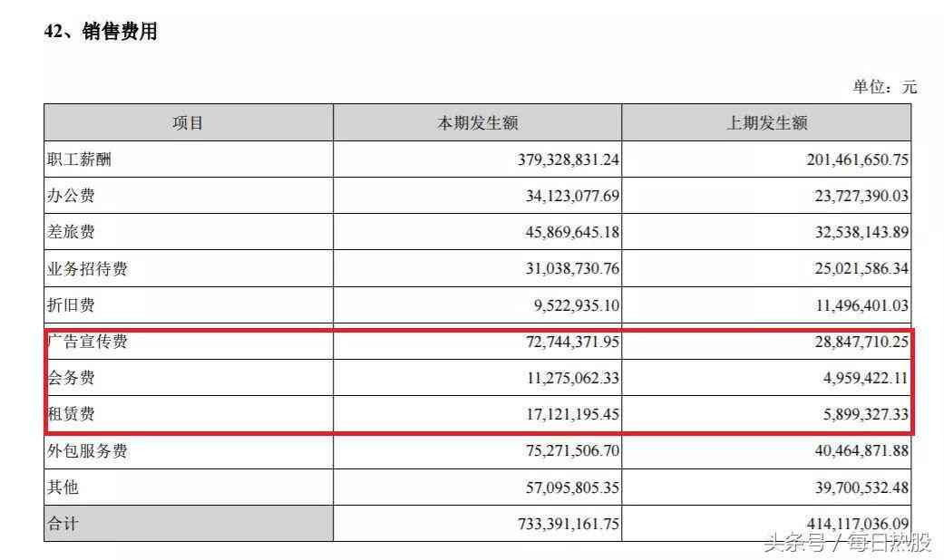The width and height of the screenshot is (944, 560).
Task: Select the 合计 total row label
Action: coord(63,524)
